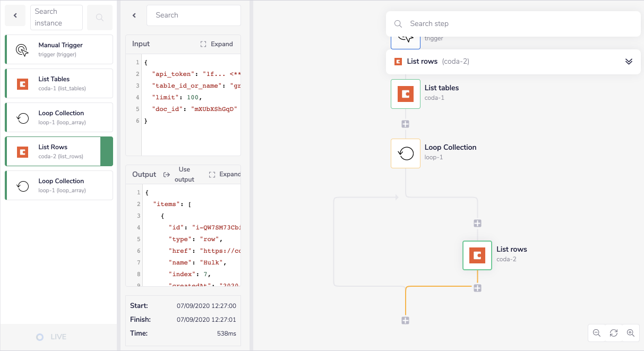
Task: Zoom in on the workflow canvas
Action: click(x=631, y=333)
